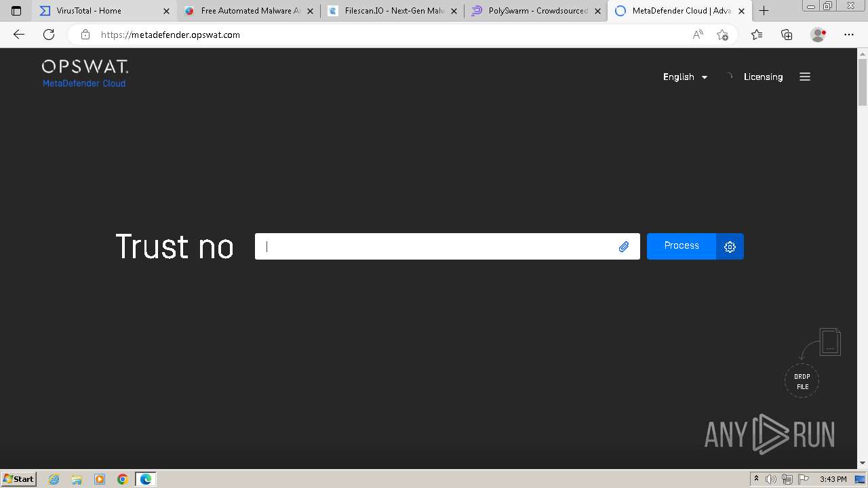Viewport: 868px width, 488px height.
Task: Open the hamburger menu
Action: pos(805,77)
